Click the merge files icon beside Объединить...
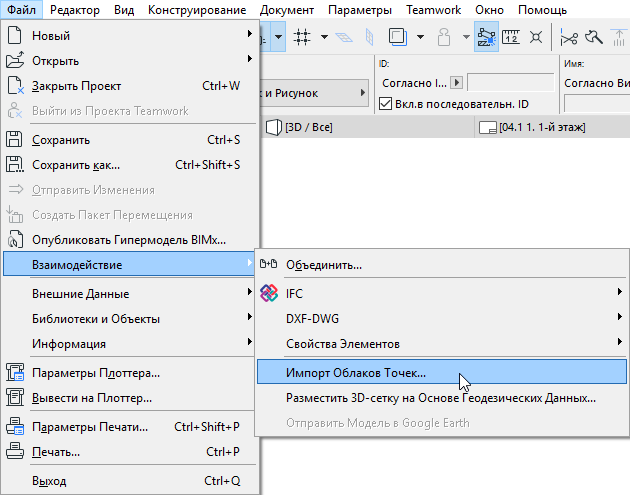Viewport: 630px width, 495px height. [x=268, y=264]
